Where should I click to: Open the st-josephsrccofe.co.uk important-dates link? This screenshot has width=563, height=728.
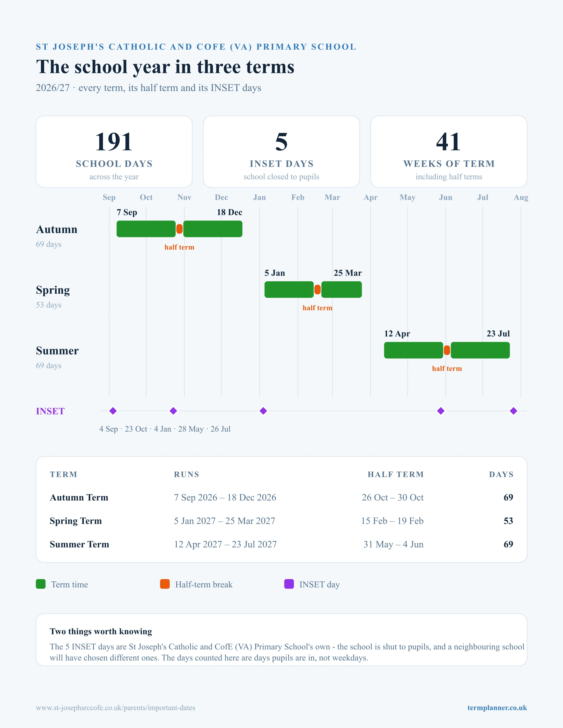(x=116, y=707)
